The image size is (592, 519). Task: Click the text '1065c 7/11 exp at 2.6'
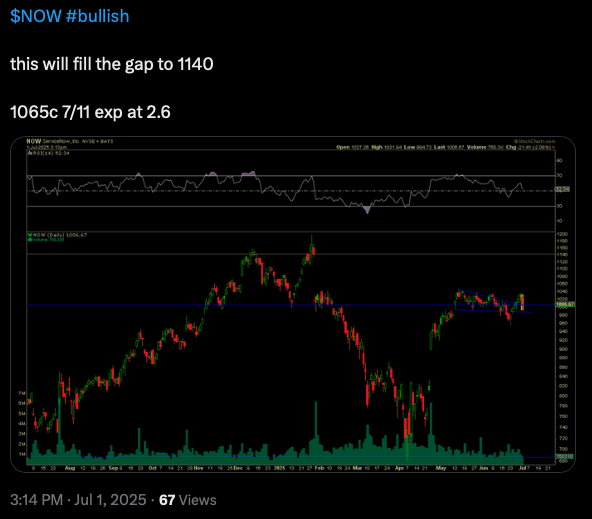pos(90,112)
